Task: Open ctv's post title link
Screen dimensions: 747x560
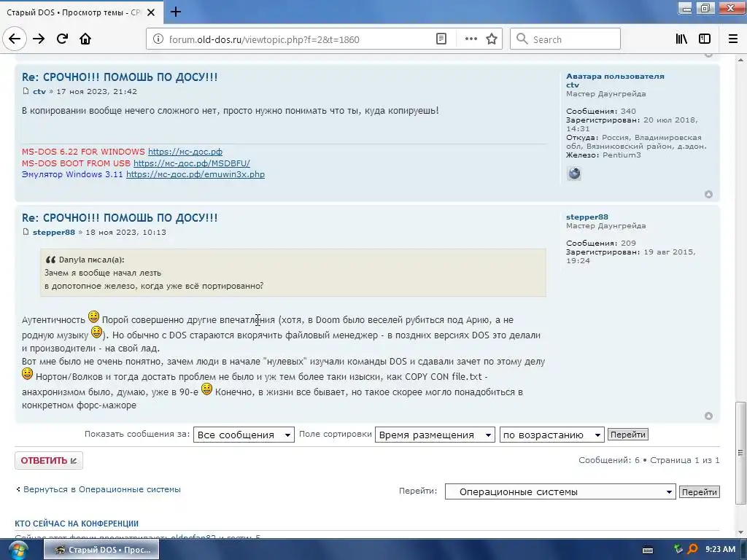Action: 120,77
